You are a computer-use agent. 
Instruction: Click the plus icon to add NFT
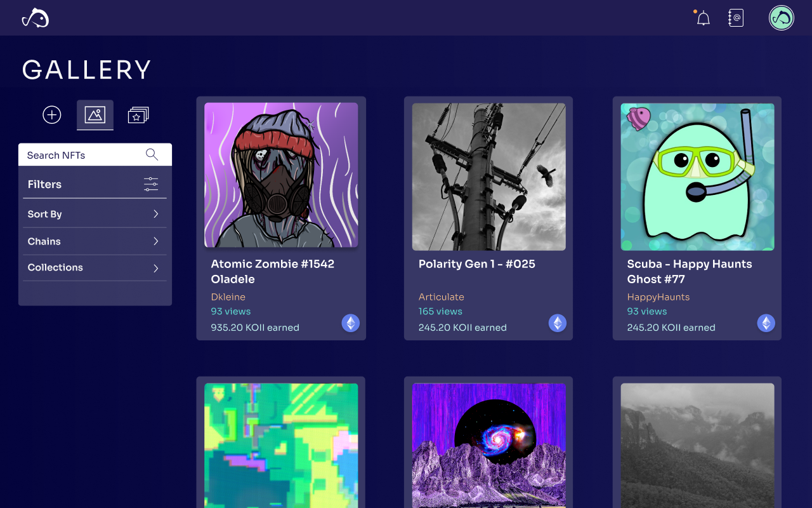pos(52,115)
